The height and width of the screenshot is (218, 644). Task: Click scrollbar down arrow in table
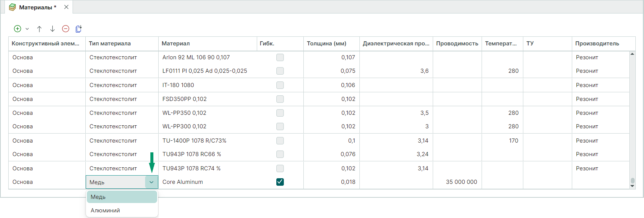point(632,186)
